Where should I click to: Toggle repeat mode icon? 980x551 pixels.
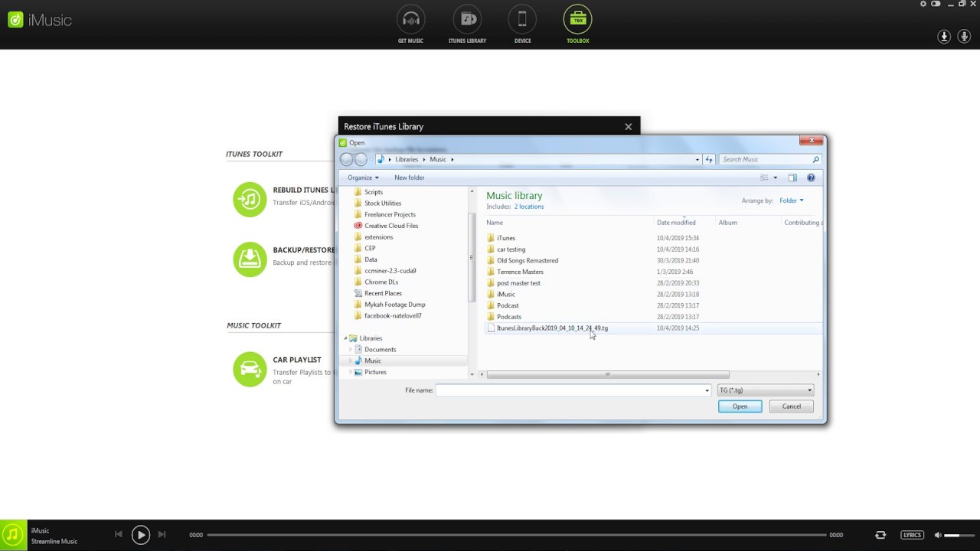point(880,535)
